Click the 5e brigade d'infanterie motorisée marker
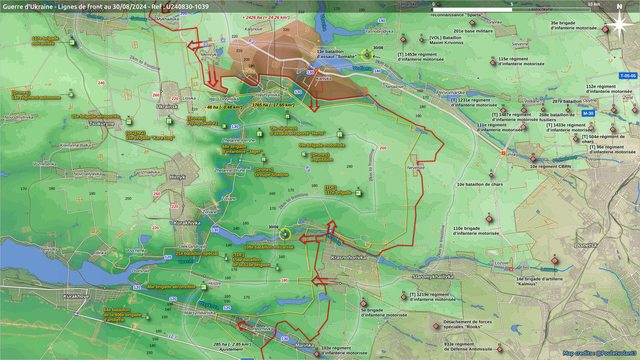 pos(363,303)
